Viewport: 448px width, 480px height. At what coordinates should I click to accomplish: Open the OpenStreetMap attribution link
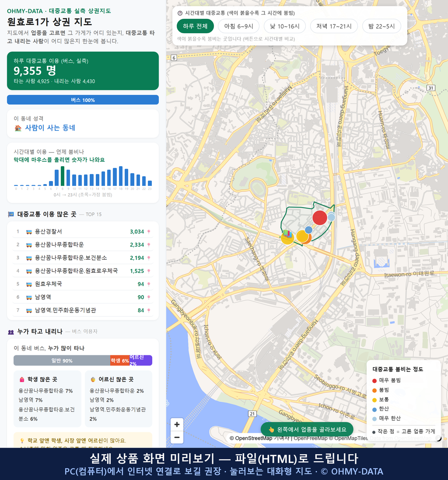tap(251, 438)
